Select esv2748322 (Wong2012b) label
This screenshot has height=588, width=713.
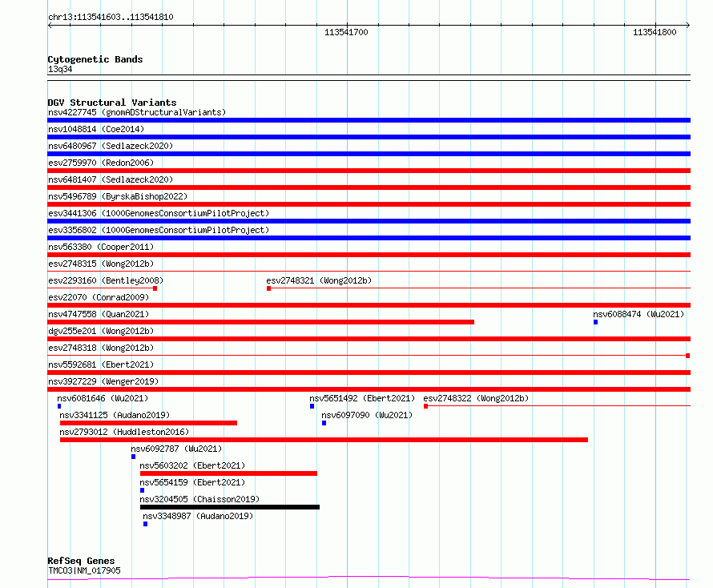(x=476, y=398)
